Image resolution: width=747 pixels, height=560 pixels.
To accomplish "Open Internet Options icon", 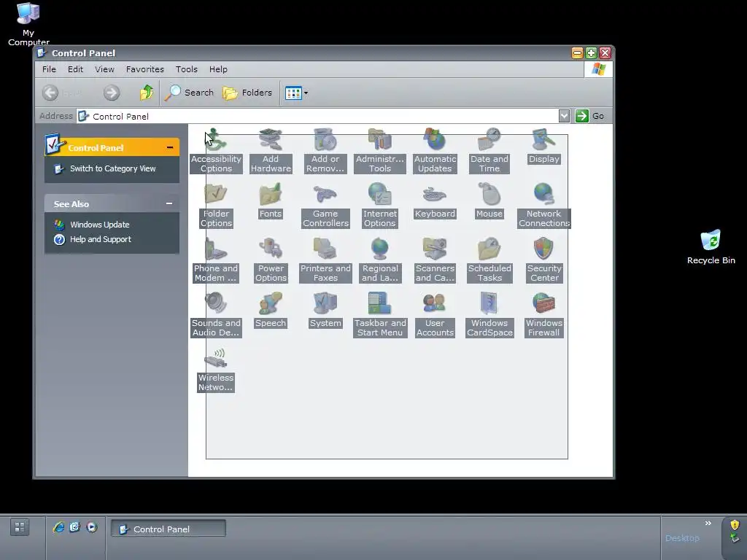I will [379, 205].
